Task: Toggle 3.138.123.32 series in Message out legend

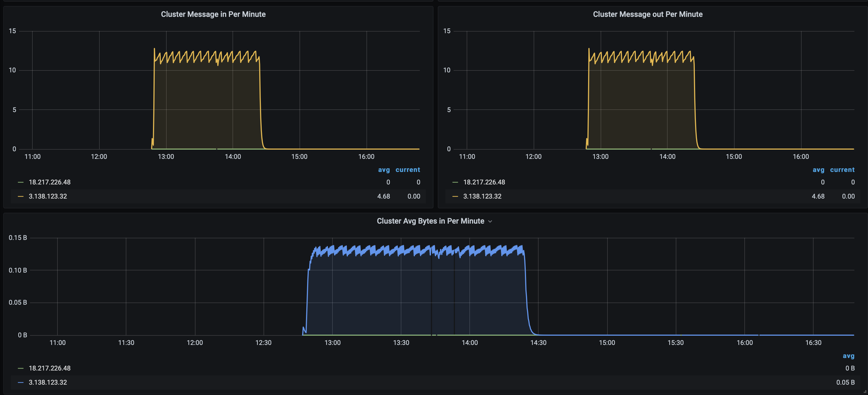Action: tap(482, 196)
